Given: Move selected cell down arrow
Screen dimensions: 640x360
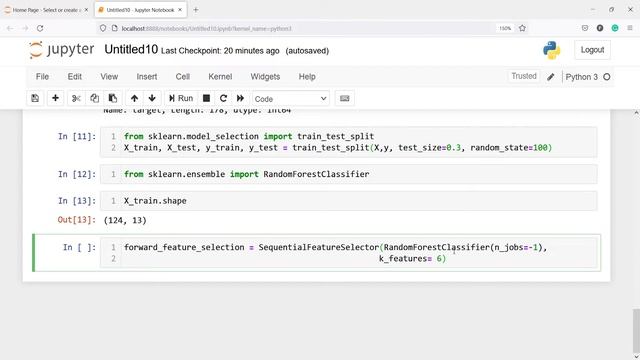Looking at the screenshot, I should [152, 98].
